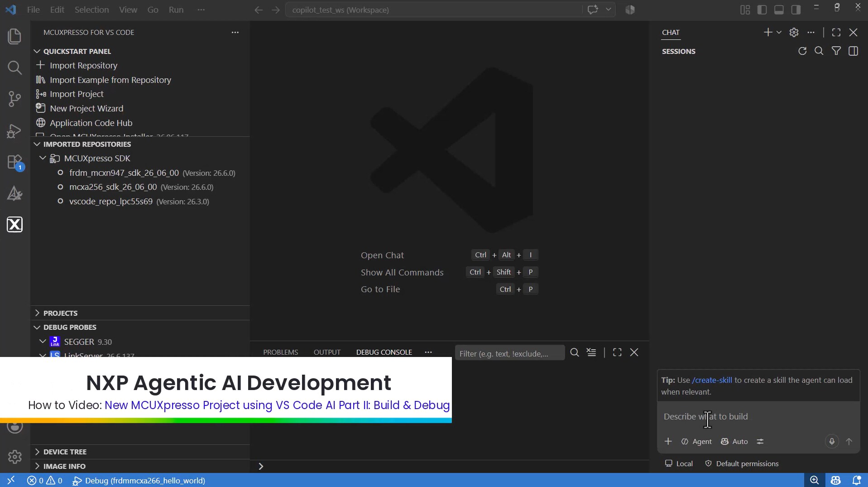Maximize the chat panel
868x487 pixels.
pyautogui.click(x=836, y=32)
